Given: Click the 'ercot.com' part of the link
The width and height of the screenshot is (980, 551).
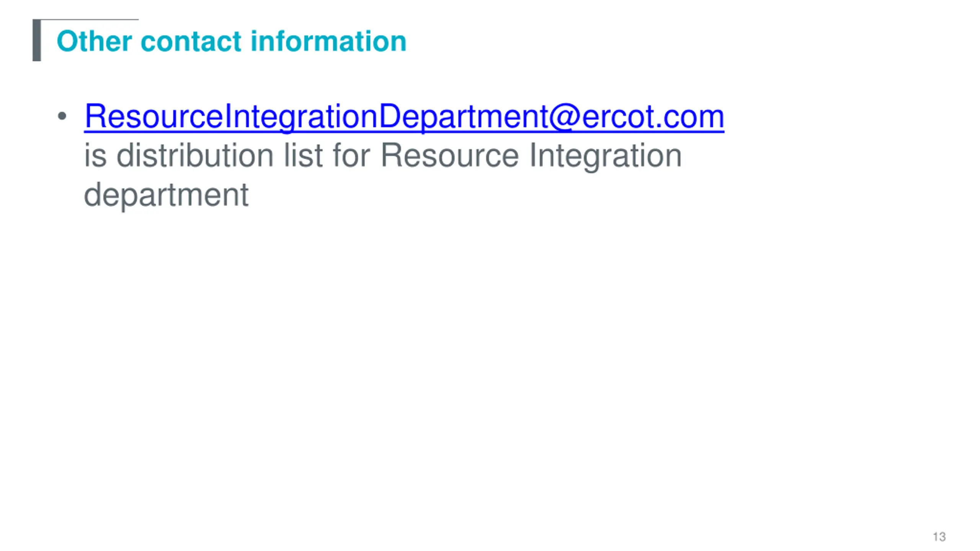Looking at the screenshot, I should [653, 117].
